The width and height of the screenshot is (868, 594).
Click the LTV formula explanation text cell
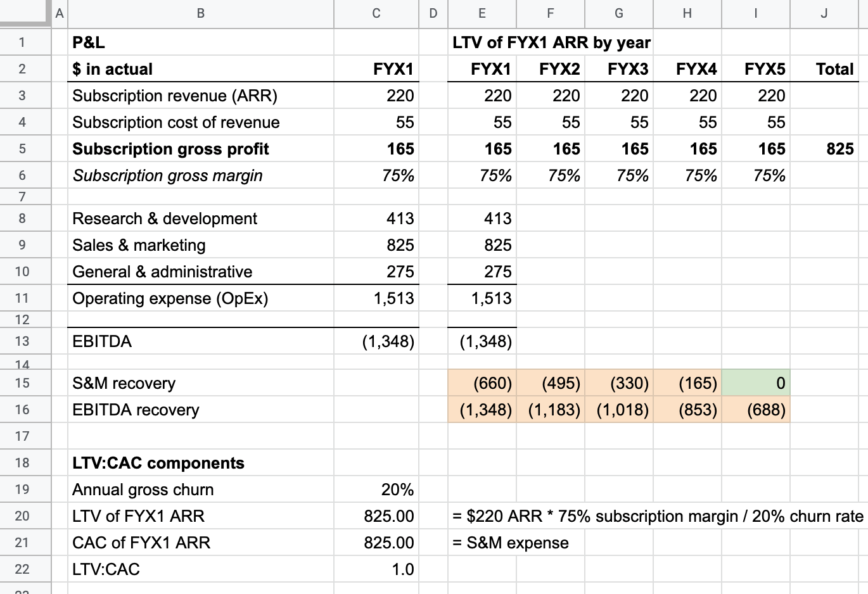click(x=658, y=516)
